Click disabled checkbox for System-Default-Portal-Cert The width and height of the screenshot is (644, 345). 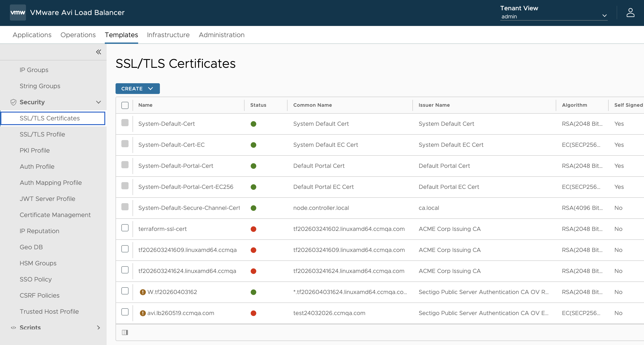pos(125,165)
